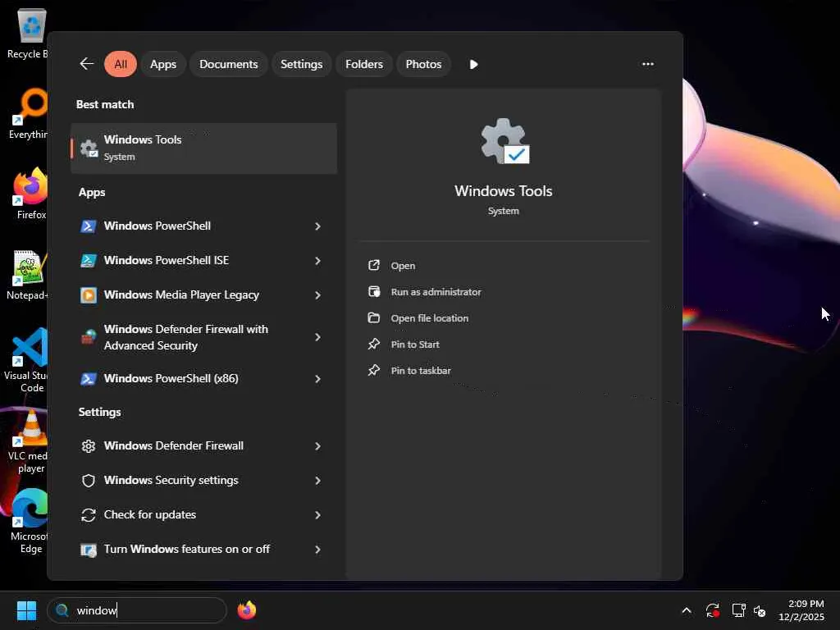
Task: Expand the Turn Windows features chevron
Action: tap(317, 549)
